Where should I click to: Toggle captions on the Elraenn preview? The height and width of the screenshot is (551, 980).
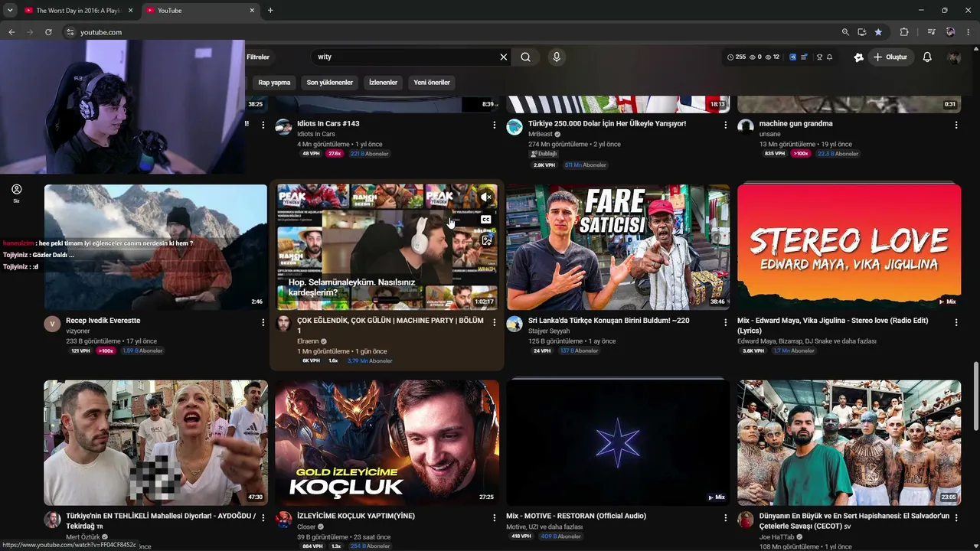coord(486,220)
